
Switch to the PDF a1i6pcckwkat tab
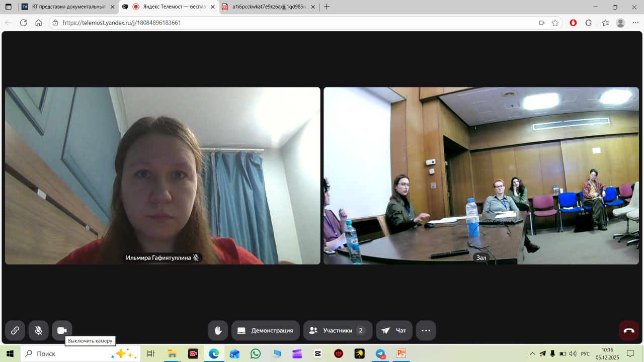pyautogui.click(x=269, y=7)
